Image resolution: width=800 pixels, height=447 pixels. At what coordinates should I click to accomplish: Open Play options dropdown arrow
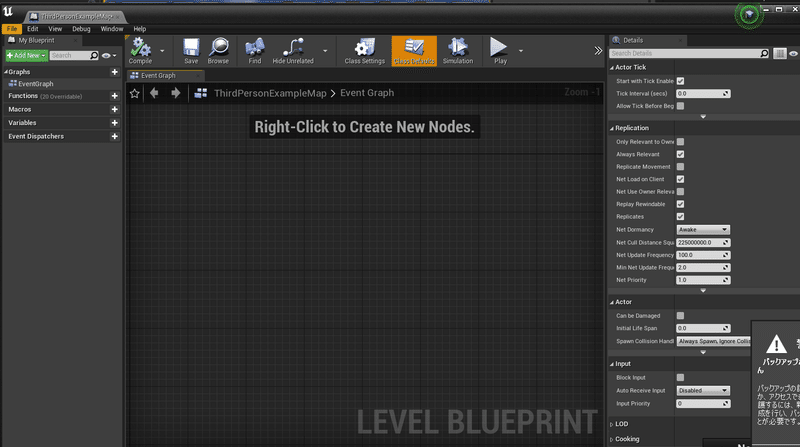[x=520, y=51]
